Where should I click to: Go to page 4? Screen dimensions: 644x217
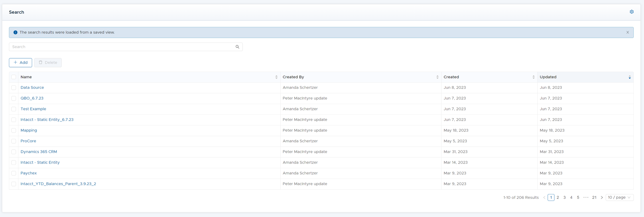[571, 197]
